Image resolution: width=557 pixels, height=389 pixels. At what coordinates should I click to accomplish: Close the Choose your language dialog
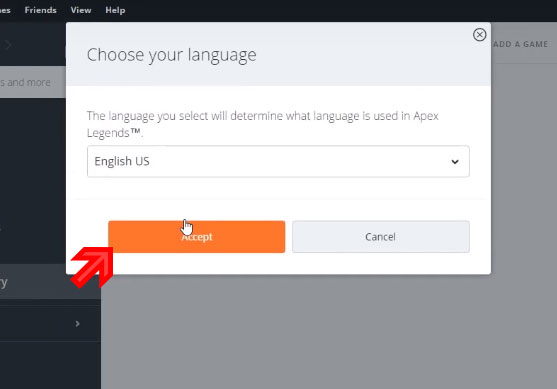click(x=479, y=35)
